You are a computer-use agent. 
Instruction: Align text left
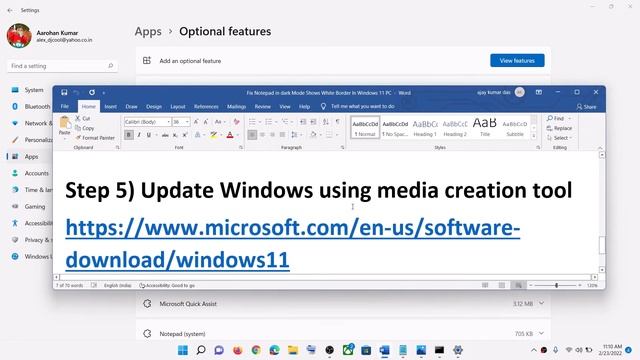coord(252,135)
